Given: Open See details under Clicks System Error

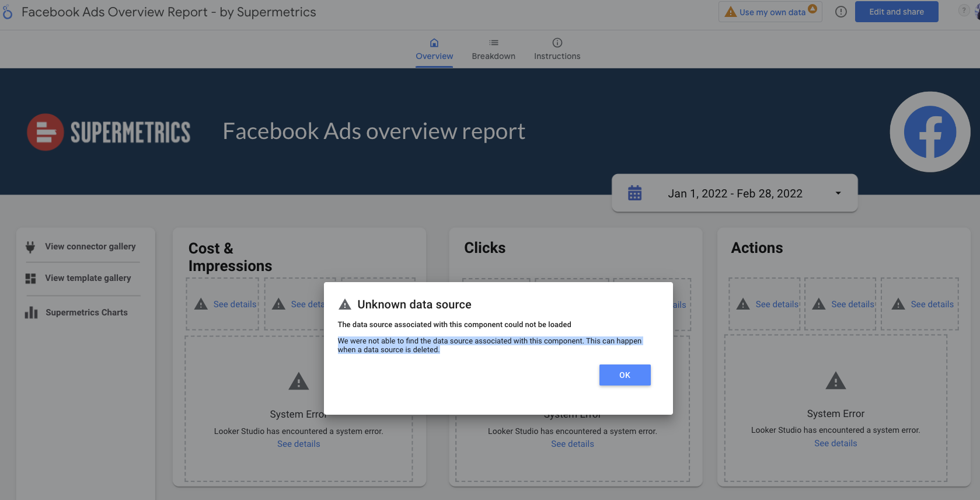Looking at the screenshot, I should (572, 445).
